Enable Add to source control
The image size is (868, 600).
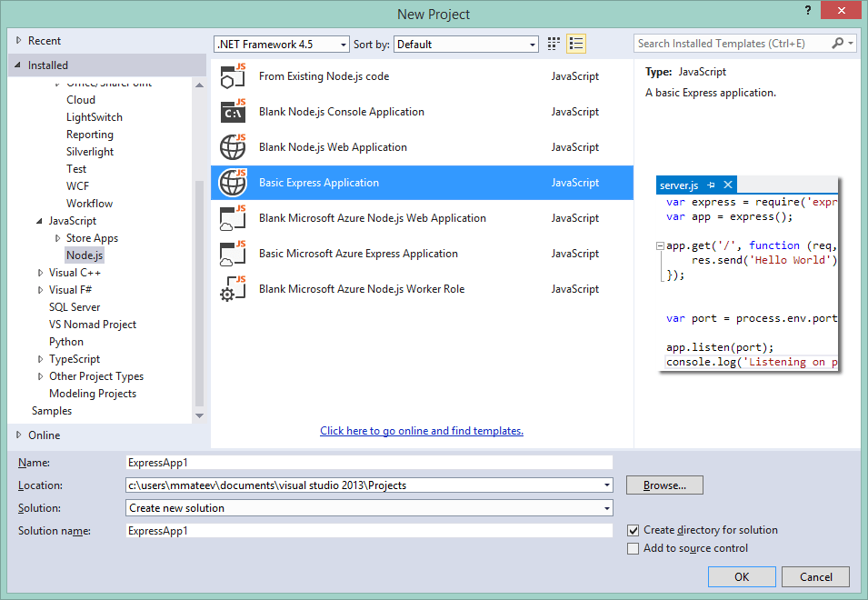(x=633, y=548)
